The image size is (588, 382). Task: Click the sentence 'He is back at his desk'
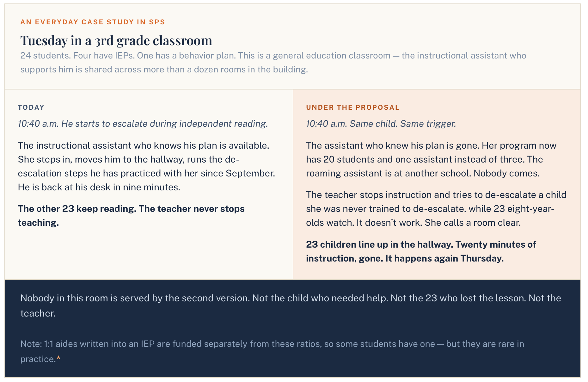point(99,187)
